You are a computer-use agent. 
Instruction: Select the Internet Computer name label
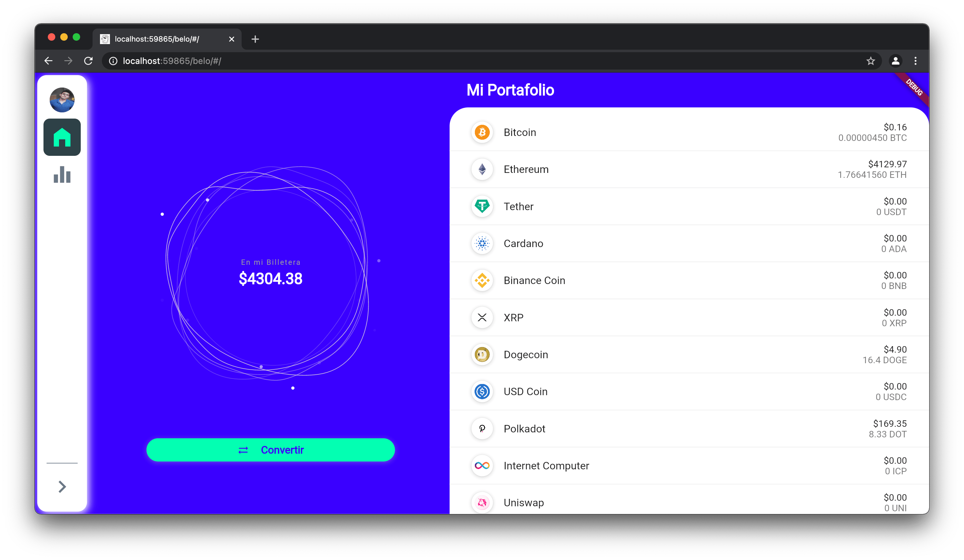(546, 466)
